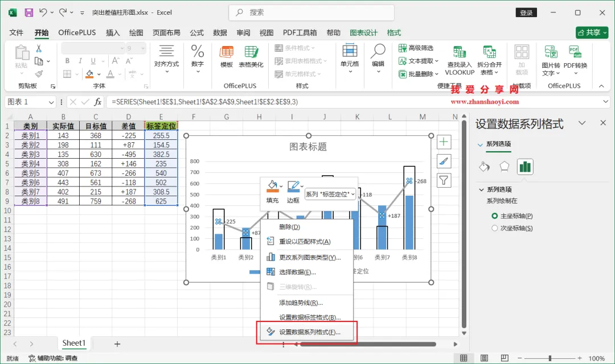Open the task pane options dropdown arrow
The height and width of the screenshot is (364, 615).
[x=582, y=123]
